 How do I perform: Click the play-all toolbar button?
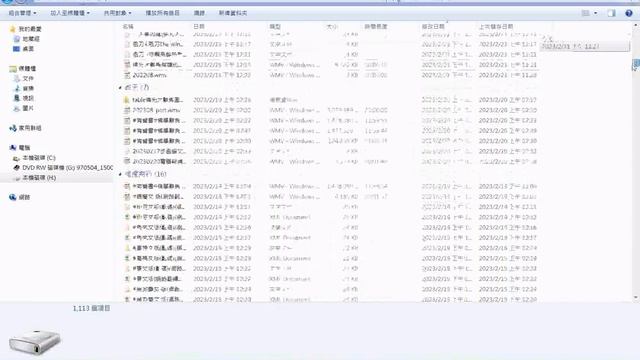click(x=162, y=13)
